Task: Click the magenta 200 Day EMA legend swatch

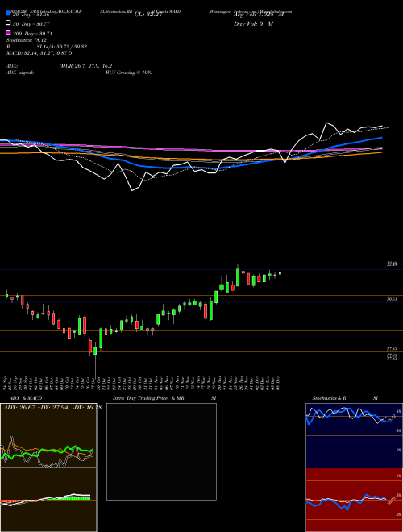Action: pos(8,32)
